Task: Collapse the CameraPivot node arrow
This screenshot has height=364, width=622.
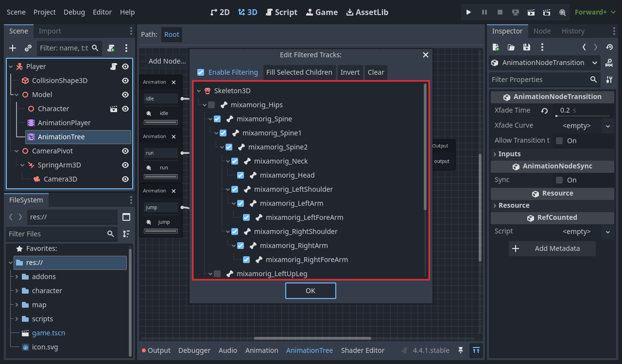Action: (x=17, y=151)
